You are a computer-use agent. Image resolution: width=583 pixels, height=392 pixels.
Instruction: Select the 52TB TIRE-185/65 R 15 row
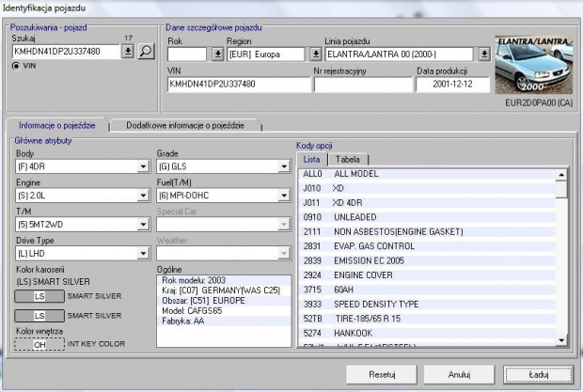(427, 319)
